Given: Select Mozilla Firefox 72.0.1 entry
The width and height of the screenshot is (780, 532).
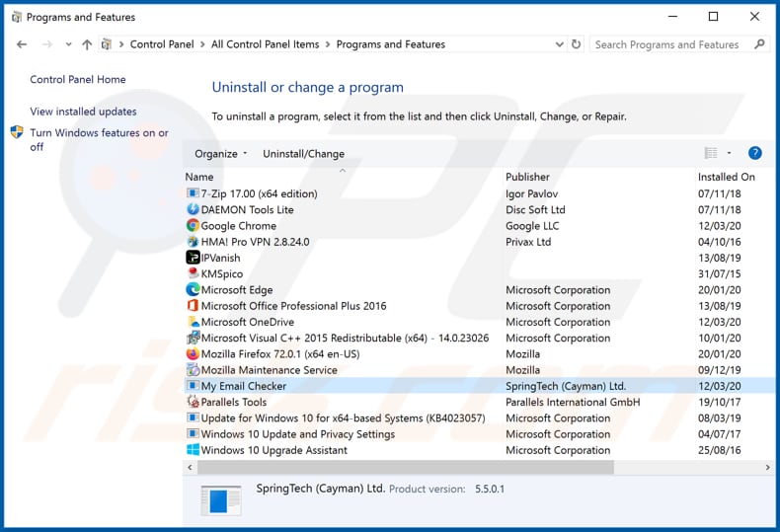Looking at the screenshot, I should tap(280, 354).
